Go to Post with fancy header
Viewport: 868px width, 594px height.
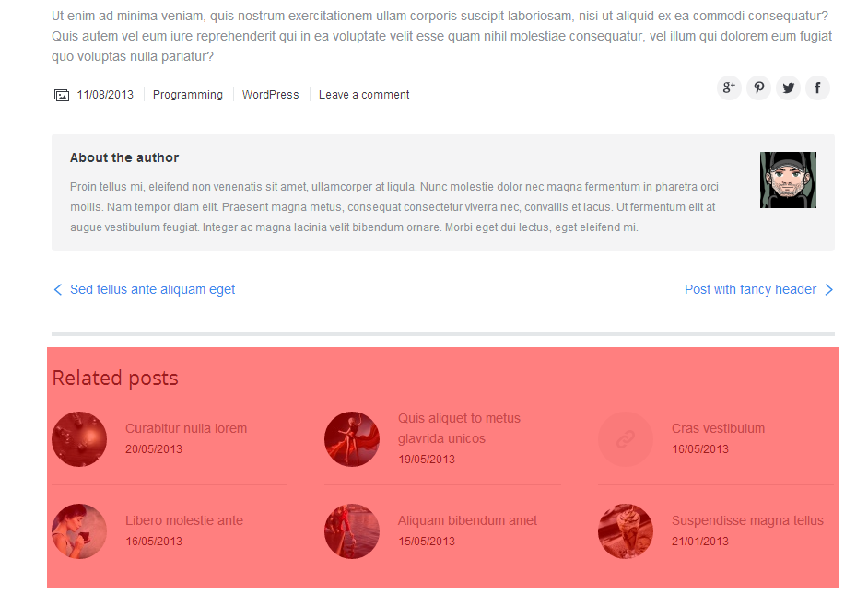(750, 289)
